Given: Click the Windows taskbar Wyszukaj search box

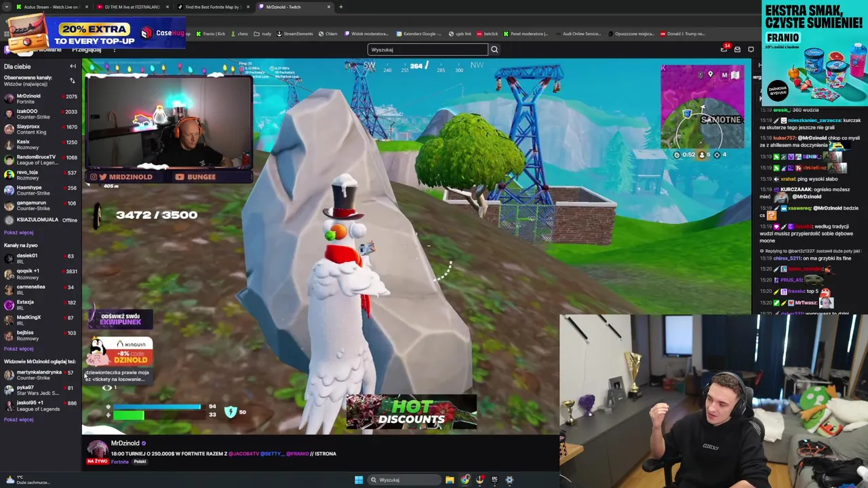Looking at the screenshot, I should (x=404, y=480).
